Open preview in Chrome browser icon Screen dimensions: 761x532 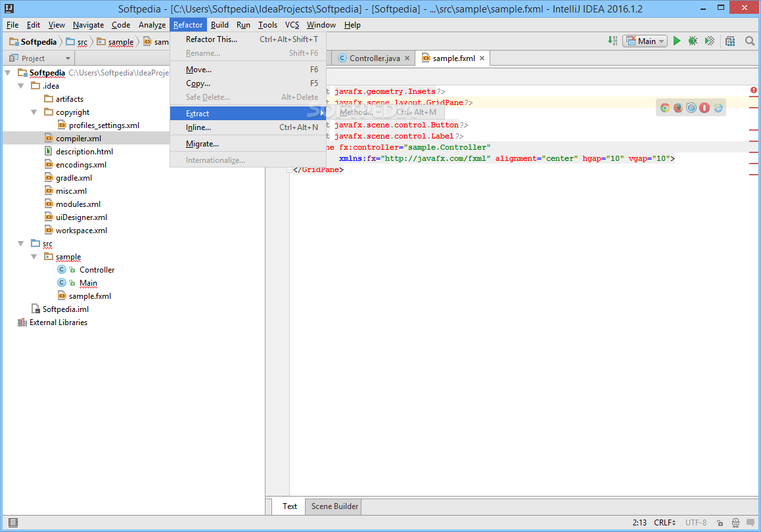[x=665, y=108]
